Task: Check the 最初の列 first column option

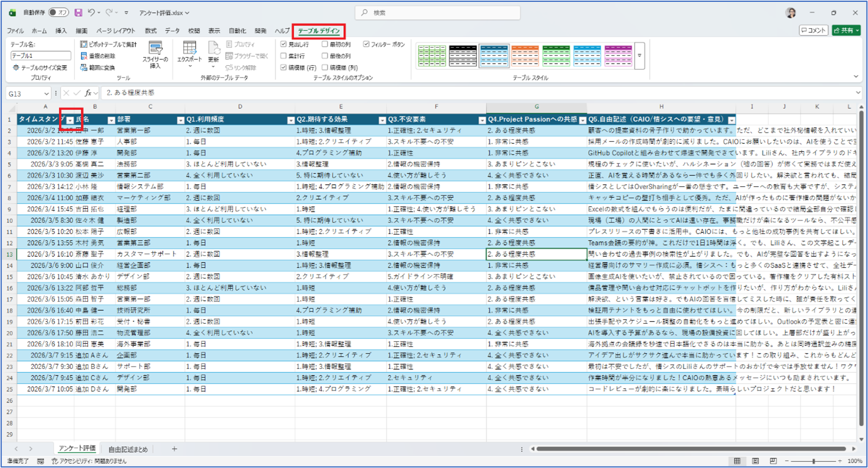Action: pyautogui.click(x=325, y=45)
